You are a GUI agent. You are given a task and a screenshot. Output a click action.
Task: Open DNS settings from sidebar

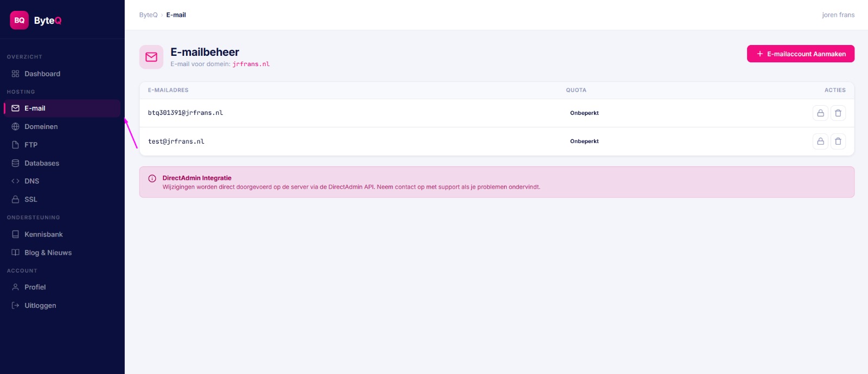[31, 181]
